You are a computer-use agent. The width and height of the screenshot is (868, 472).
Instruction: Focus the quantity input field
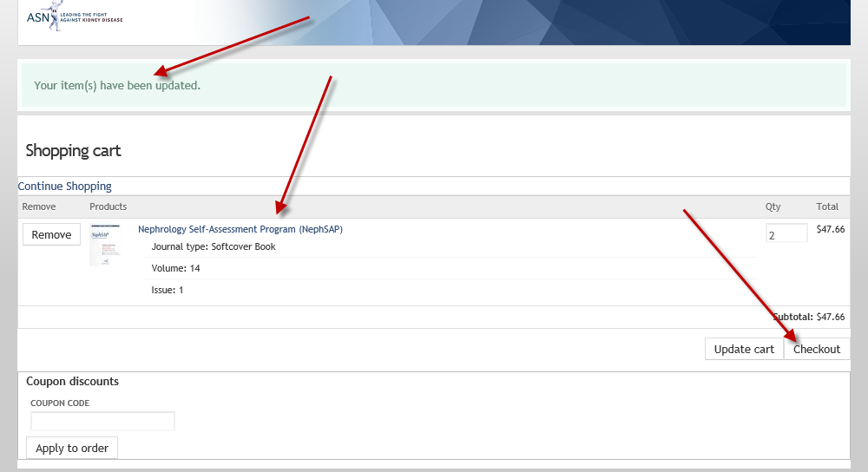tap(786, 234)
